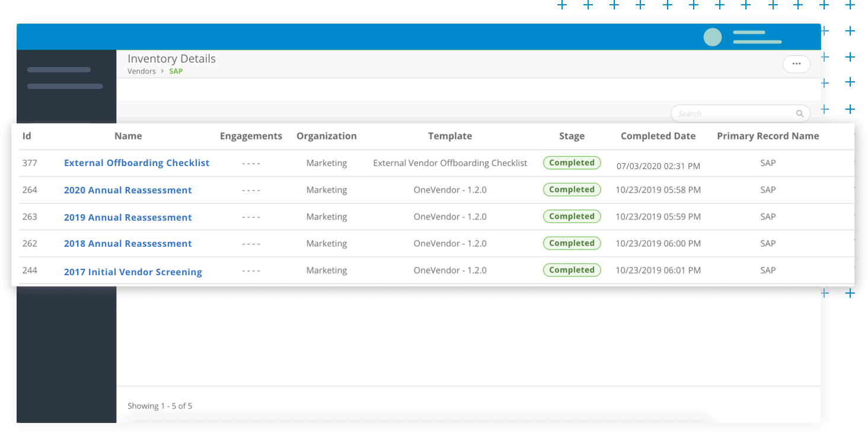The width and height of the screenshot is (868, 439).
Task: Sort by the Name column header
Action: [x=128, y=136]
